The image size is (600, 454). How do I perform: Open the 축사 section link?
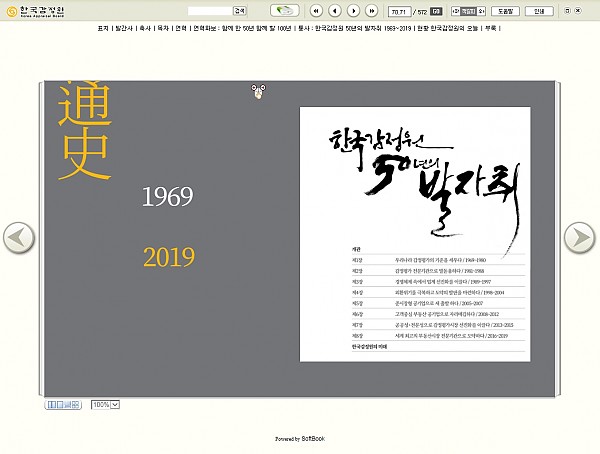[x=145, y=28]
